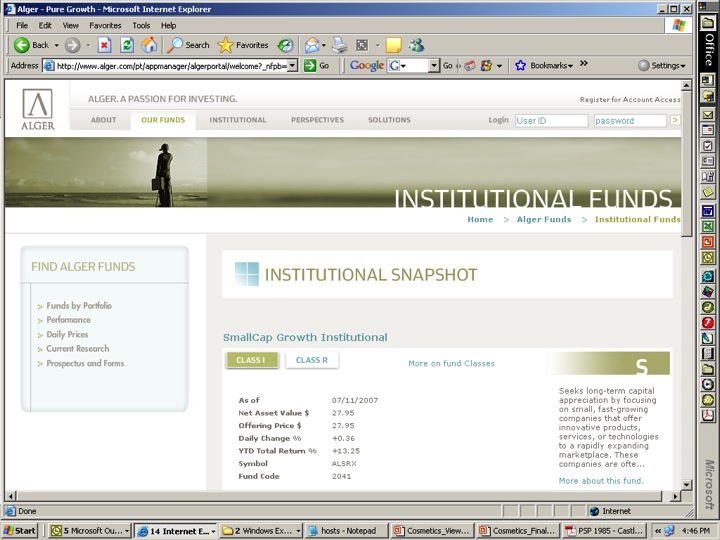
Task: Open the Favorites menu
Action: pos(105,25)
